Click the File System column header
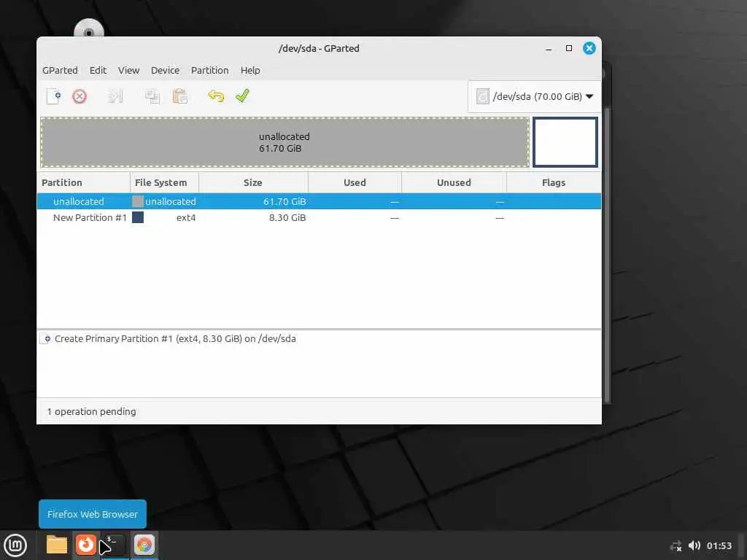 click(x=164, y=183)
